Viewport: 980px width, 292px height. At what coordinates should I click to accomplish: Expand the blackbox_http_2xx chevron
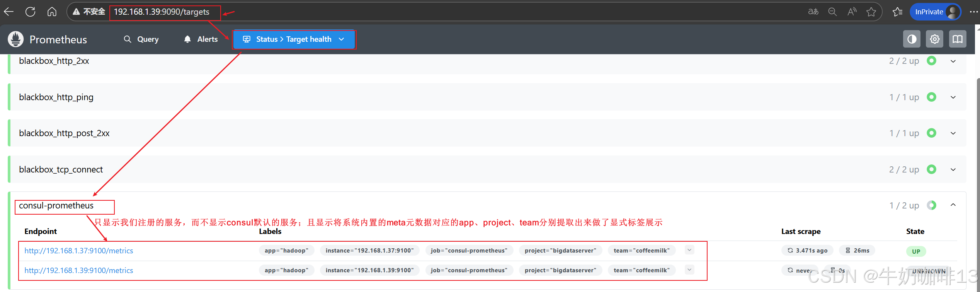pyautogui.click(x=953, y=61)
